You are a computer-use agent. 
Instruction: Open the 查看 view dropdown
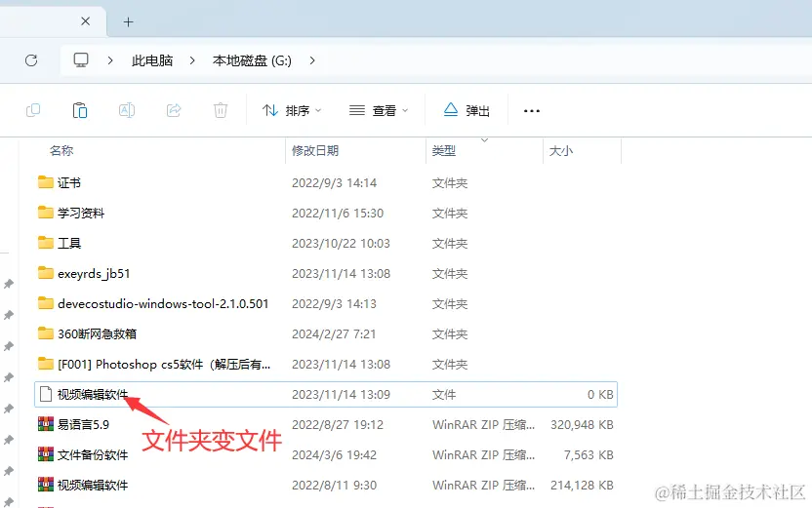tap(379, 111)
